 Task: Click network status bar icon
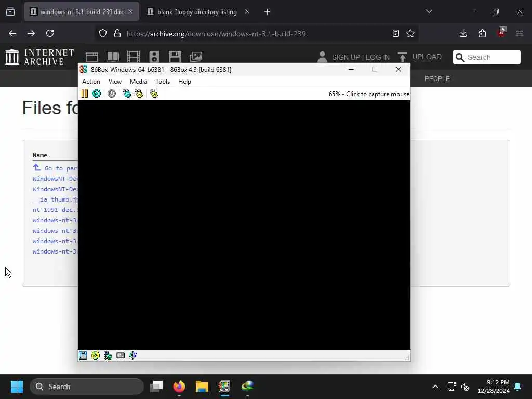point(108,355)
